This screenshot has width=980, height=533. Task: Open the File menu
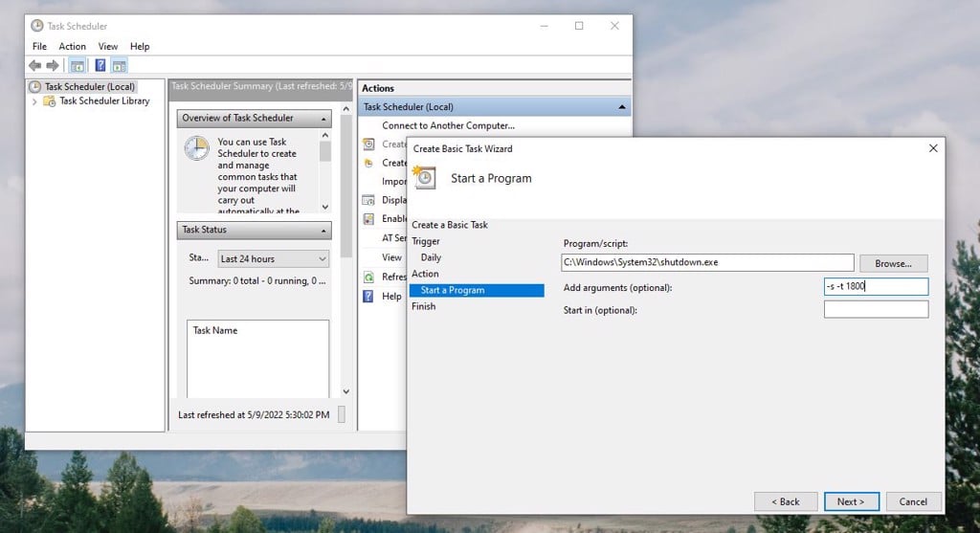[x=39, y=46]
